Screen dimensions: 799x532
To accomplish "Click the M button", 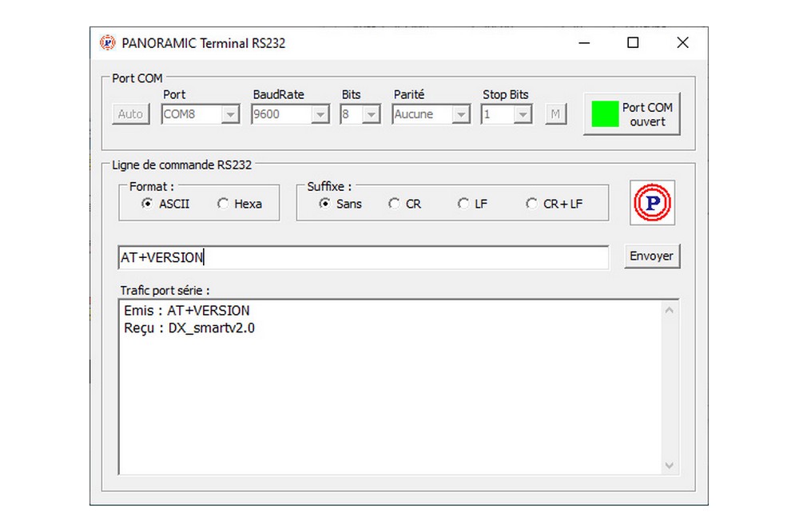I will click(555, 114).
